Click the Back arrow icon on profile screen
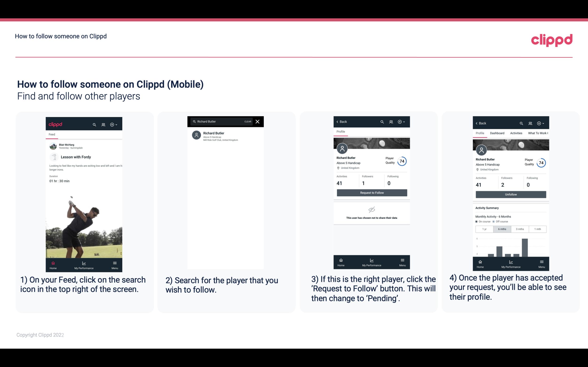The height and width of the screenshot is (367, 588). [x=338, y=122]
